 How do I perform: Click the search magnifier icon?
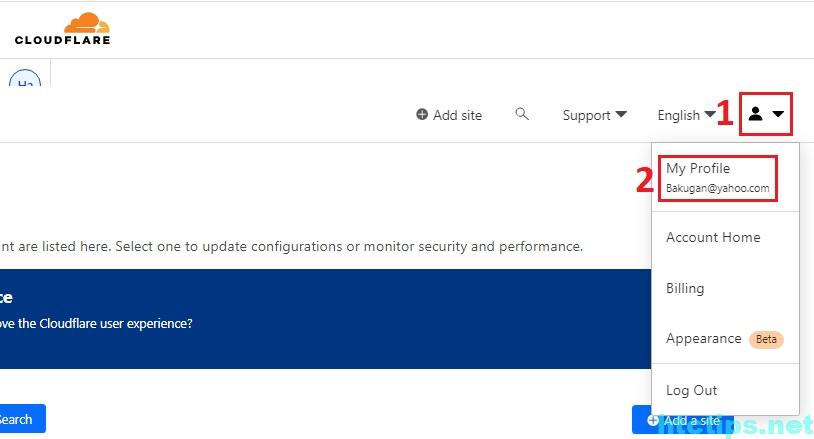click(x=522, y=114)
